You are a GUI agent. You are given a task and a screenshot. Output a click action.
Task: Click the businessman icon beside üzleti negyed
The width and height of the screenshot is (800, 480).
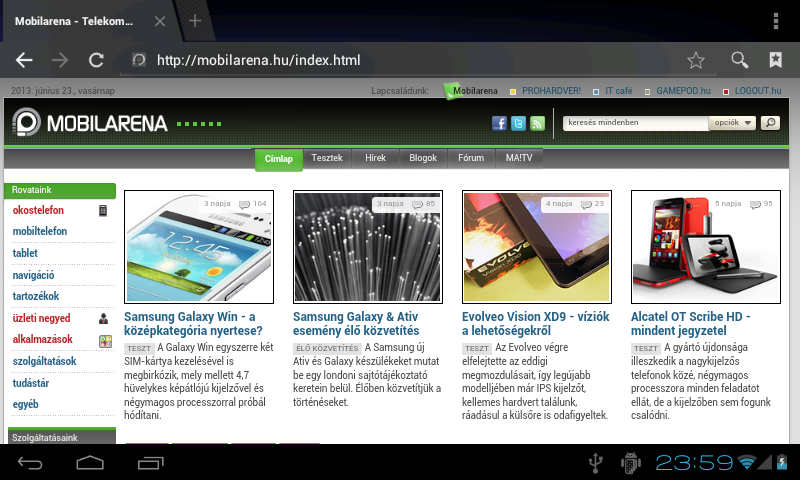coord(103,319)
